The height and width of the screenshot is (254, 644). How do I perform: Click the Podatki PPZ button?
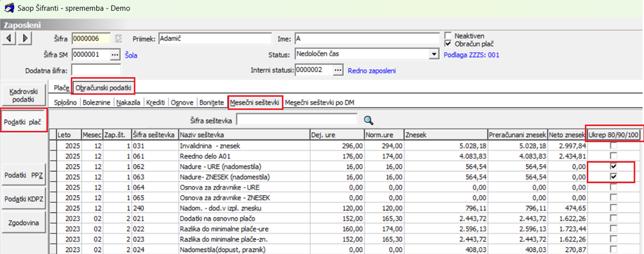(x=23, y=175)
